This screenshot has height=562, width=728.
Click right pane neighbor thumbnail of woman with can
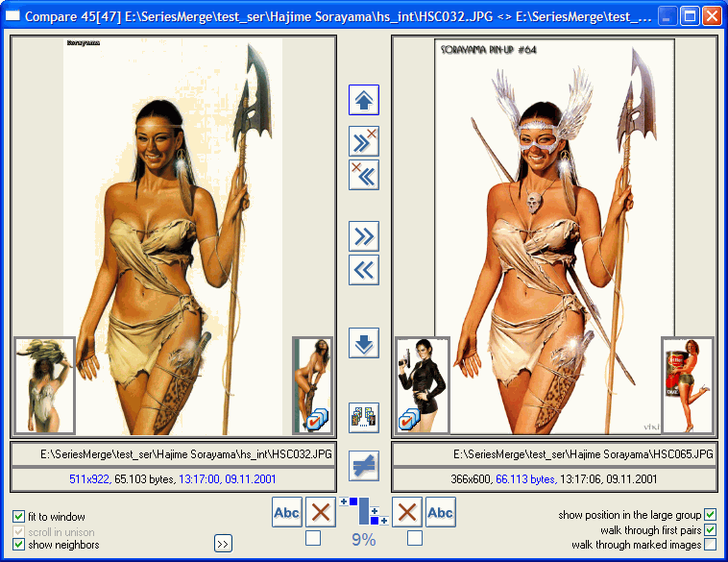coord(688,385)
